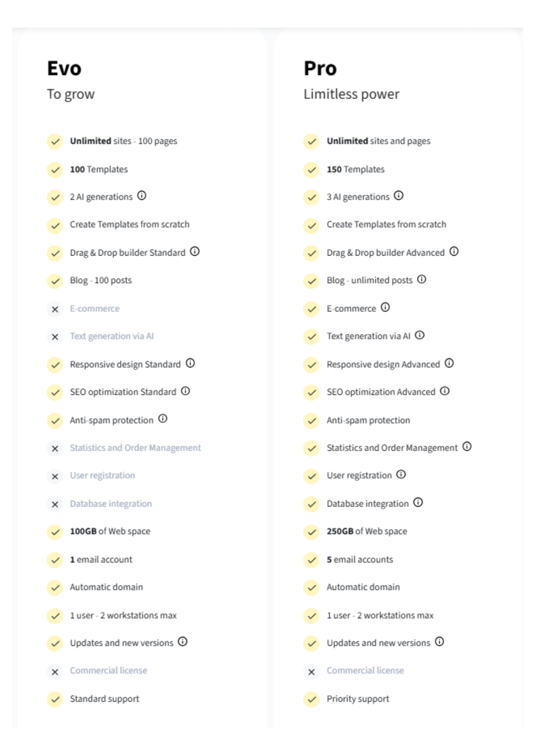Viewport: 534px width, 756px height.
Task: Click info icon next to Pro Database integration
Action: [418, 502]
